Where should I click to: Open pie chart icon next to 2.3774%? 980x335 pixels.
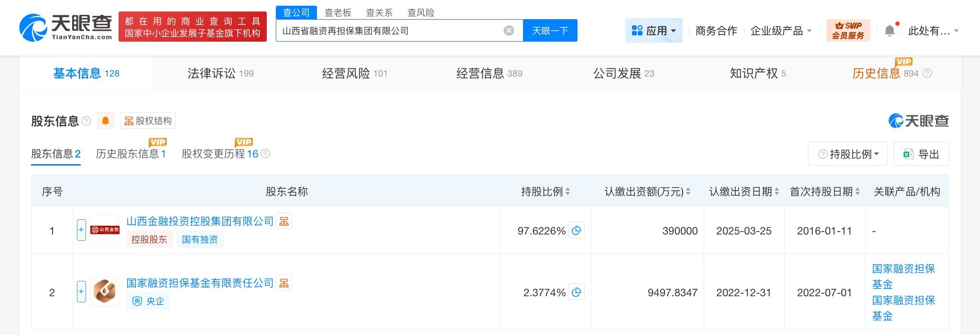click(577, 292)
